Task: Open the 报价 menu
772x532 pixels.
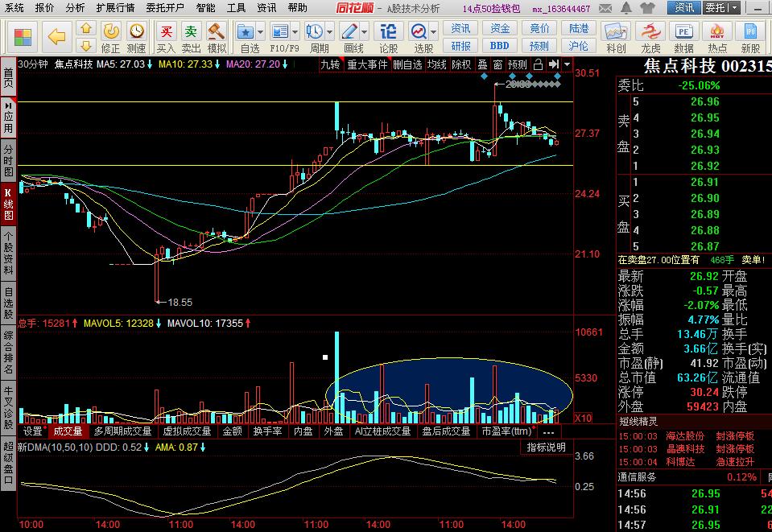Action: [44, 8]
